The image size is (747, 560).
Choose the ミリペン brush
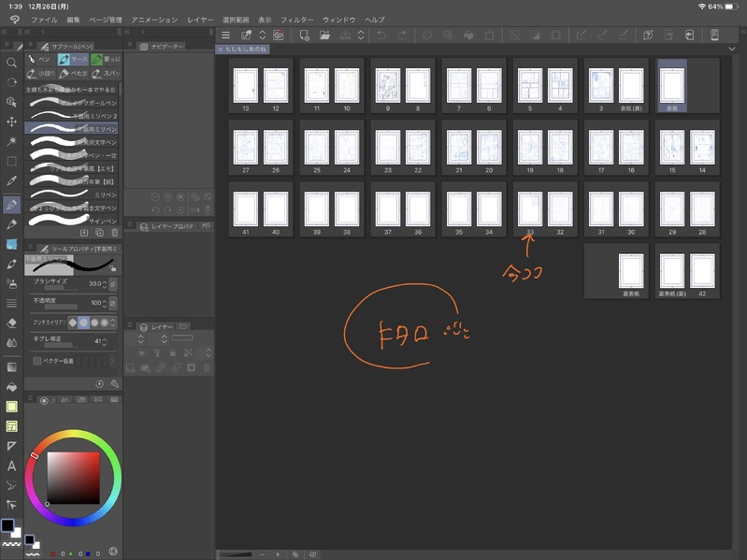(x=71, y=194)
